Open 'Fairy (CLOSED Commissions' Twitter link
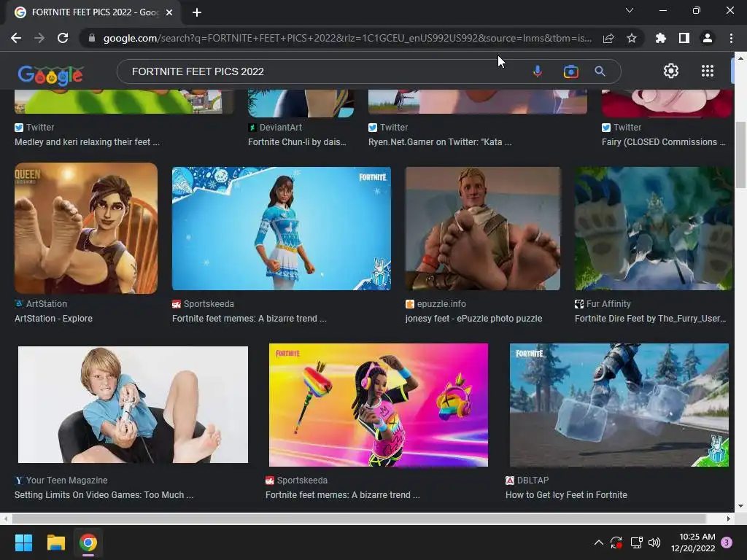Image resolution: width=747 pixels, height=560 pixels. pos(663,142)
